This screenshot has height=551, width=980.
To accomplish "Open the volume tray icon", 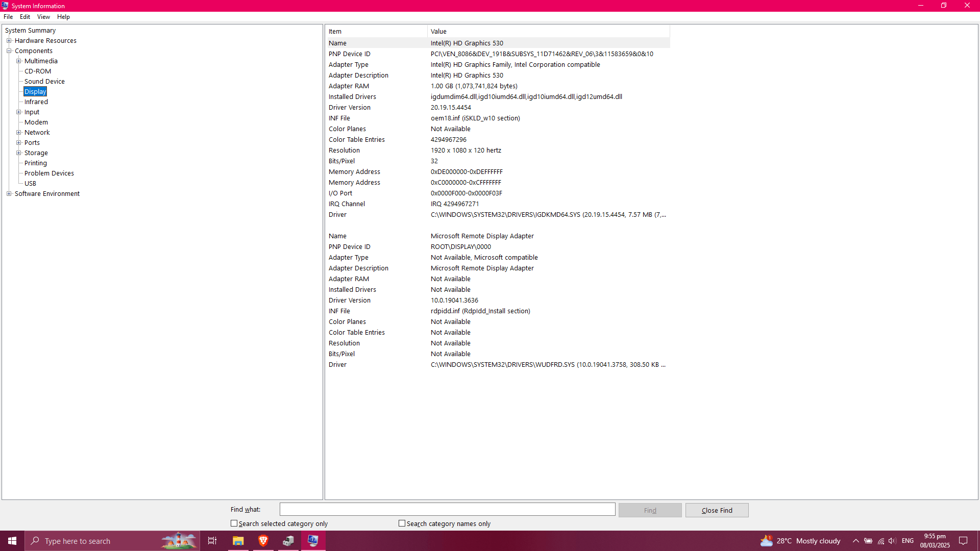I will point(892,541).
